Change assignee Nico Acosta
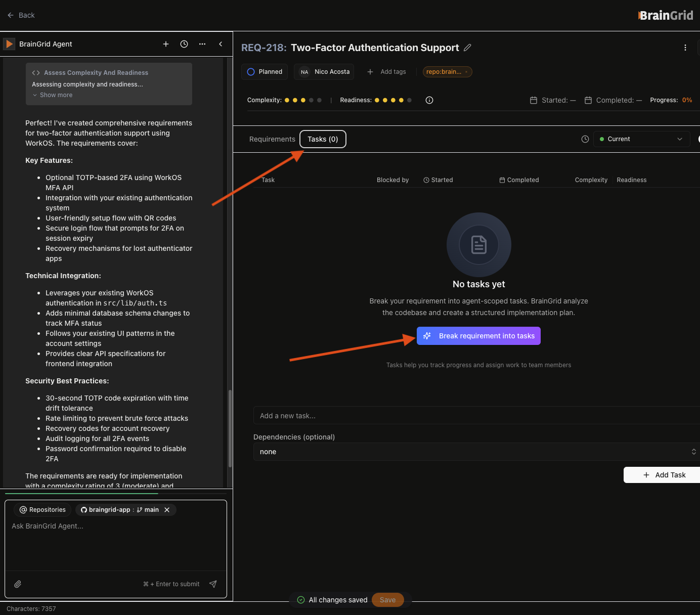700x615 pixels. (324, 72)
